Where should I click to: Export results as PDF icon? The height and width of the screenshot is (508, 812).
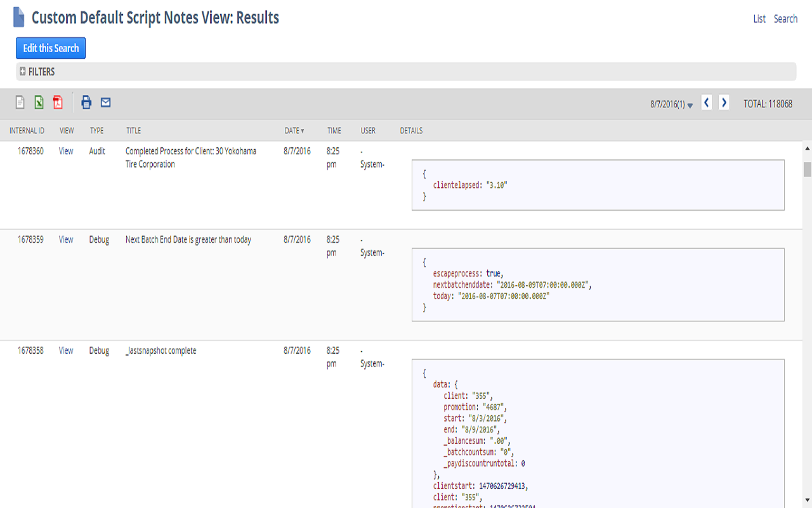click(58, 102)
